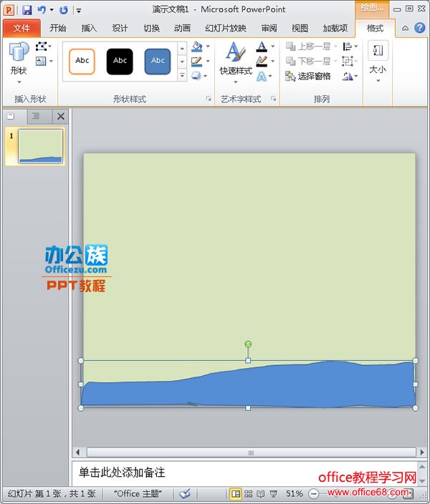Viewport: 430px width, 504px height.
Task: Open the Home (开始) tab
Action: 58,29
